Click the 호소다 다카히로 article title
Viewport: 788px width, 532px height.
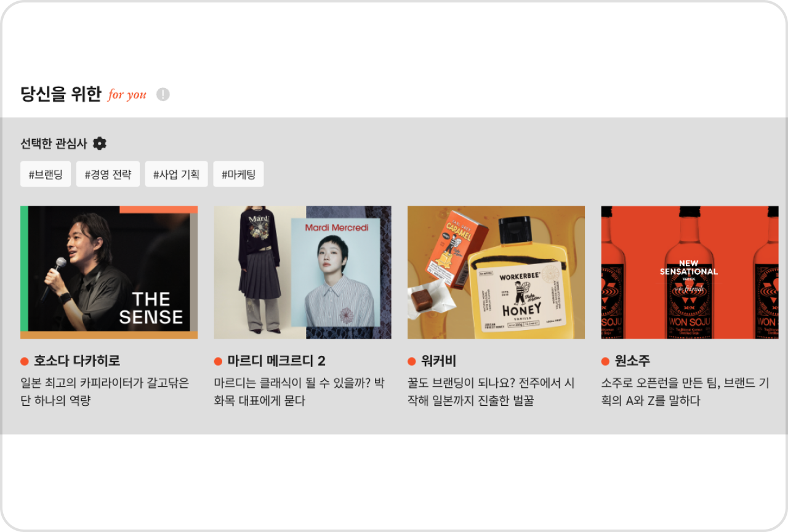coord(77,361)
